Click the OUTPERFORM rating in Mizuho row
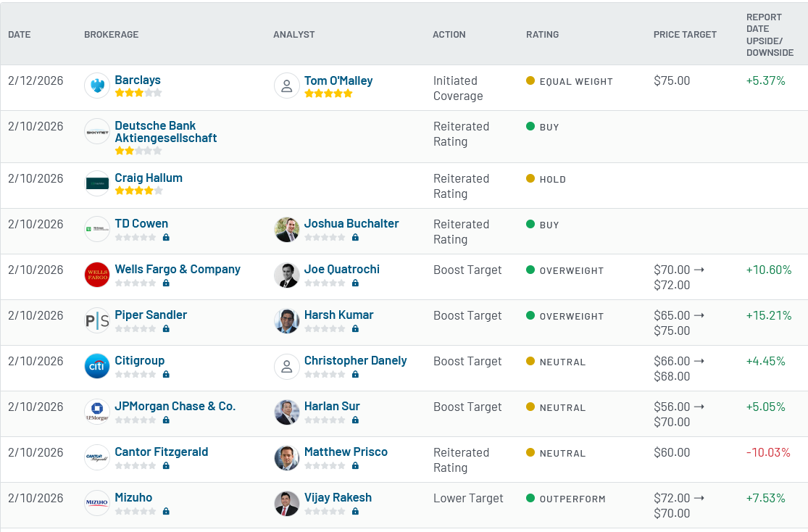 point(572,499)
